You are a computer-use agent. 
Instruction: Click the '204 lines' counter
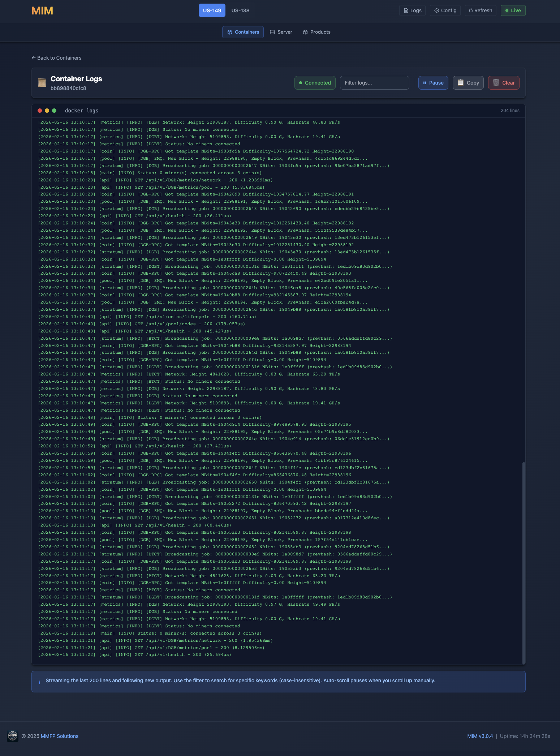[510, 111]
